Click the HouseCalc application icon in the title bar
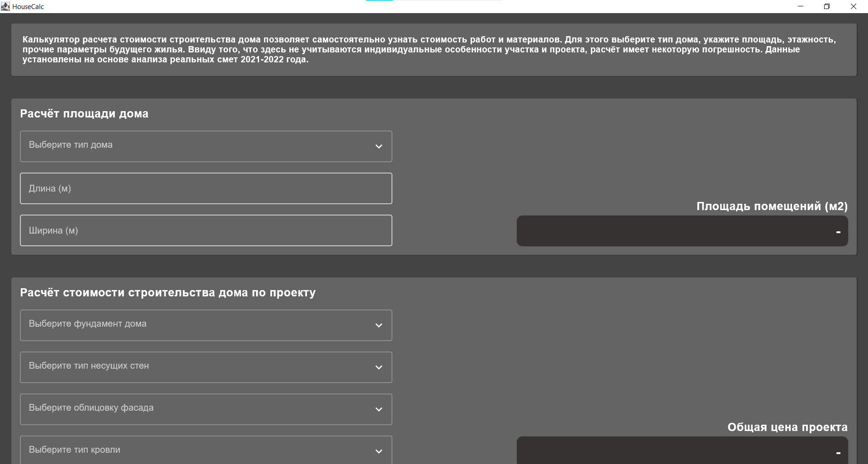Screen dimensions: 868x464 [6, 6]
